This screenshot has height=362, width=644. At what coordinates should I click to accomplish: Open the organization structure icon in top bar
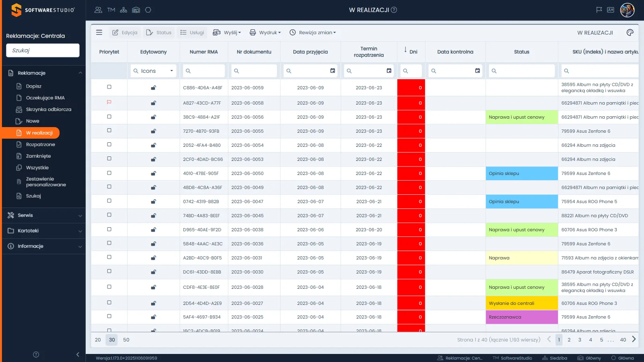pos(124,10)
